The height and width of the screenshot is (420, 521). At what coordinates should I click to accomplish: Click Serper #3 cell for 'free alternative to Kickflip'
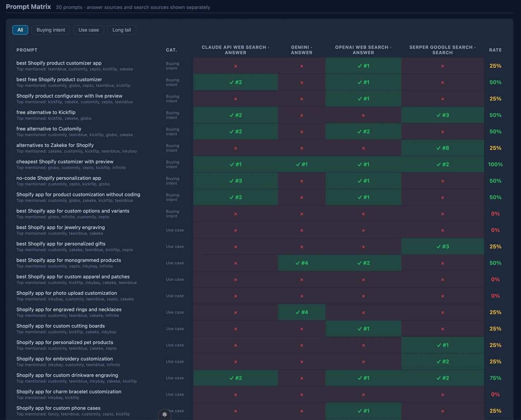tap(442, 115)
